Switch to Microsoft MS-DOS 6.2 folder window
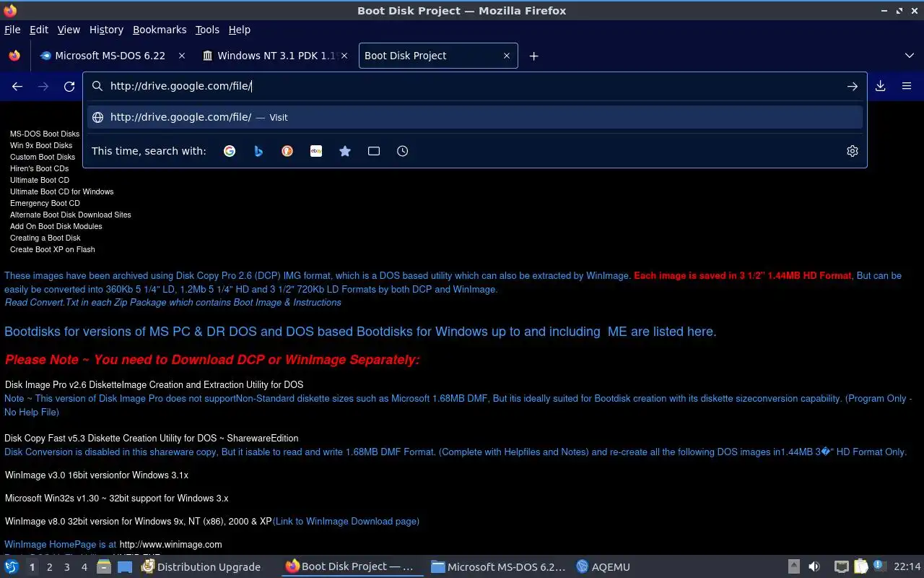 (x=497, y=566)
